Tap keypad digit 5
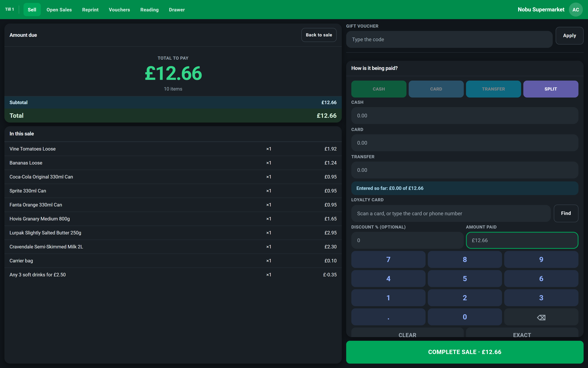 coord(465,279)
